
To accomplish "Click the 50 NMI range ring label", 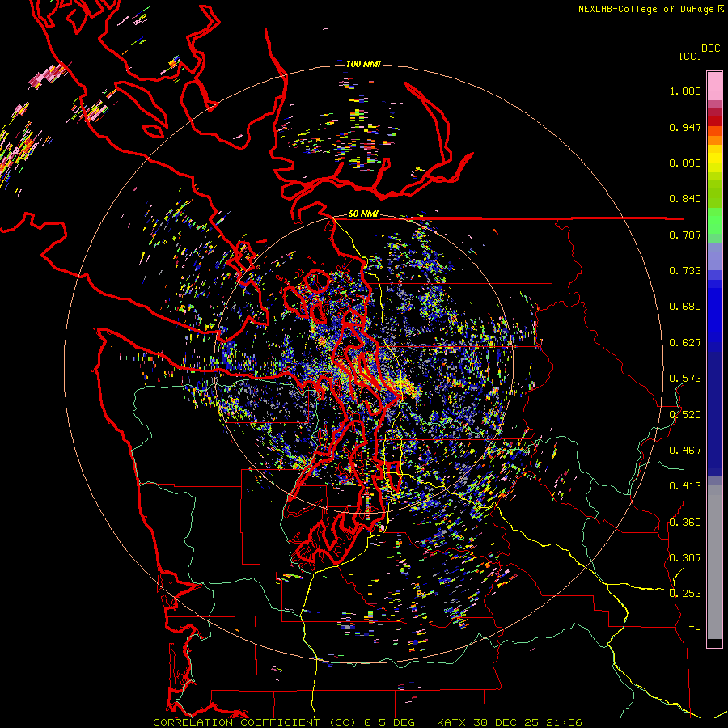I will pos(363,214).
